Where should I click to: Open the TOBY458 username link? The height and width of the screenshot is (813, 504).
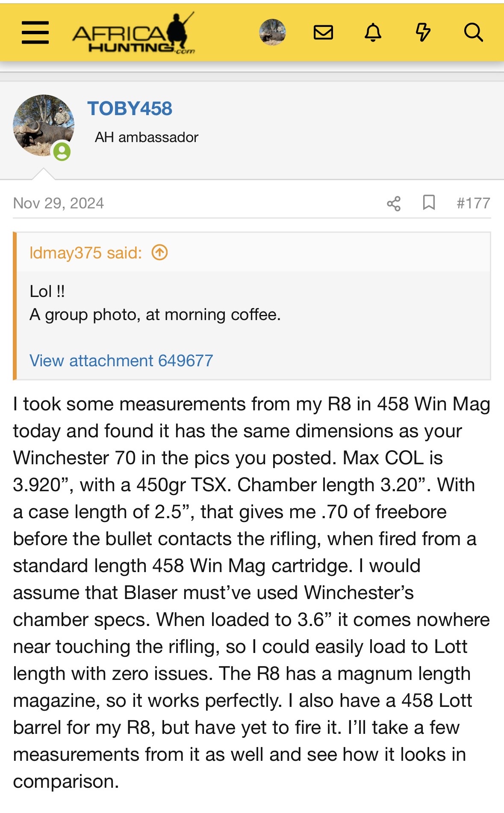(130, 109)
